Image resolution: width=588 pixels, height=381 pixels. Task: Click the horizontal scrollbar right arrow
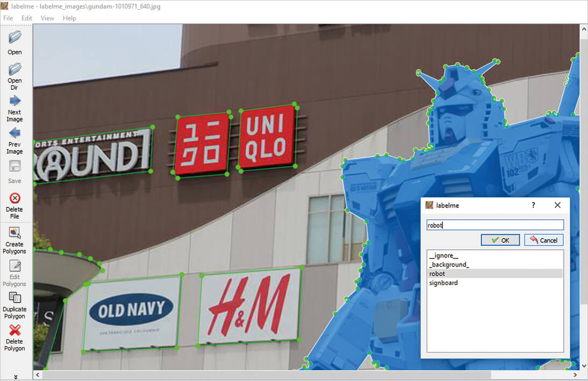(575, 375)
